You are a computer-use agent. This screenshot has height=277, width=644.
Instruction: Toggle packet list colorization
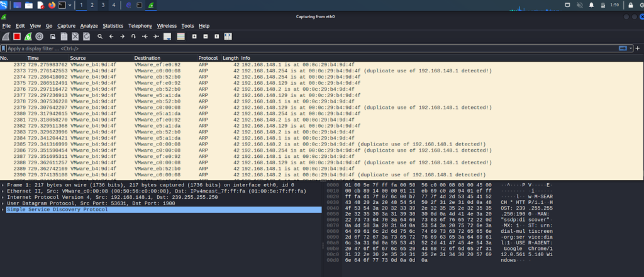point(180,37)
